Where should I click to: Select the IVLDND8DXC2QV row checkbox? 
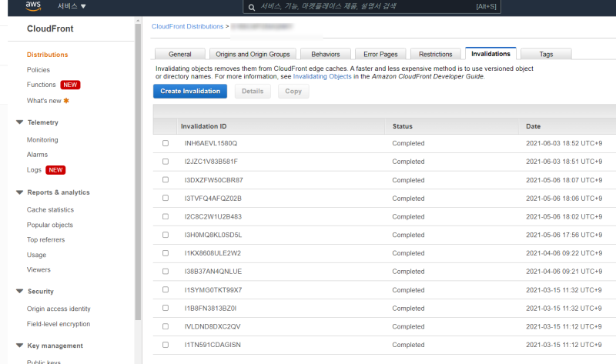pyautogui.click(x=166, y=326)
